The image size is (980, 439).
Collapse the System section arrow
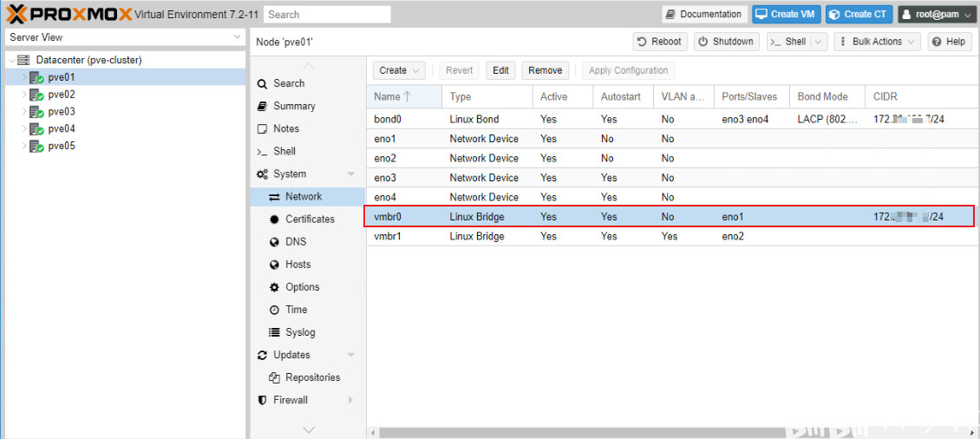click(x=350, y=174)
